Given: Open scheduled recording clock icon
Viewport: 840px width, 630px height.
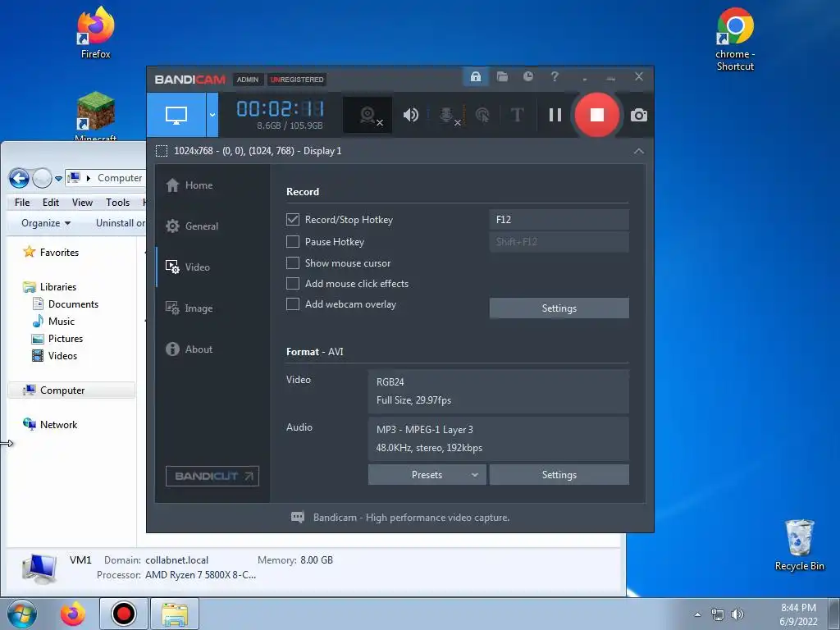Looking at the screenshot, I should [528, 76].
